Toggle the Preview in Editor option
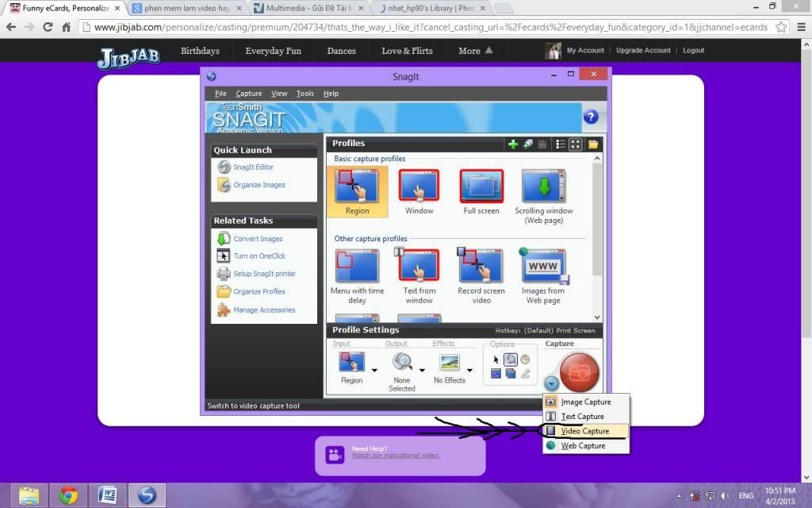 pos(511,360)
